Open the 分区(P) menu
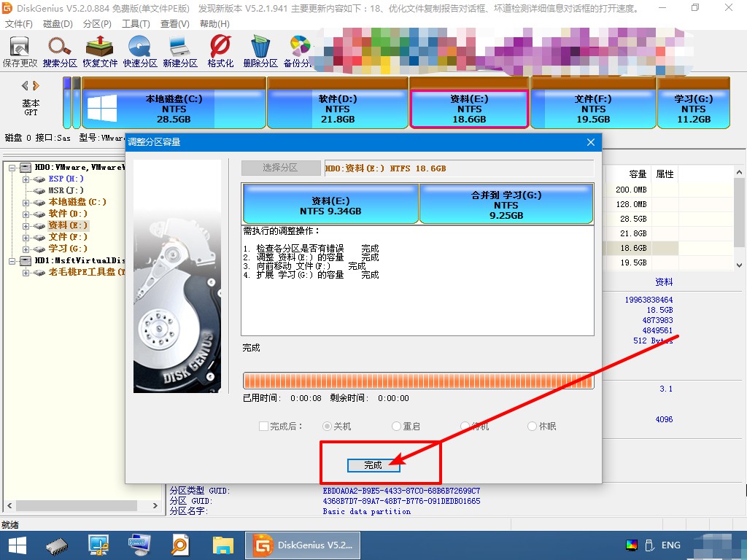This screenshot has height=560, width=747. tap(97, 24)
